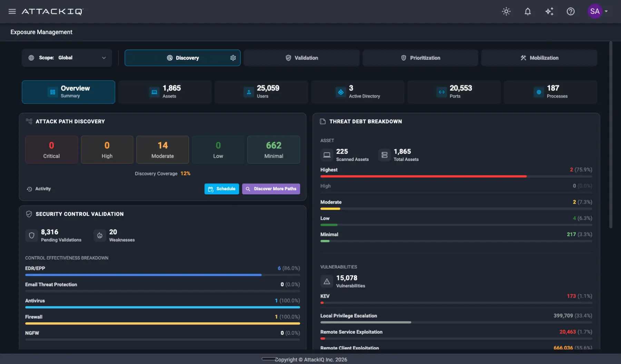Open the Activity history link

[x=39, y=189]
